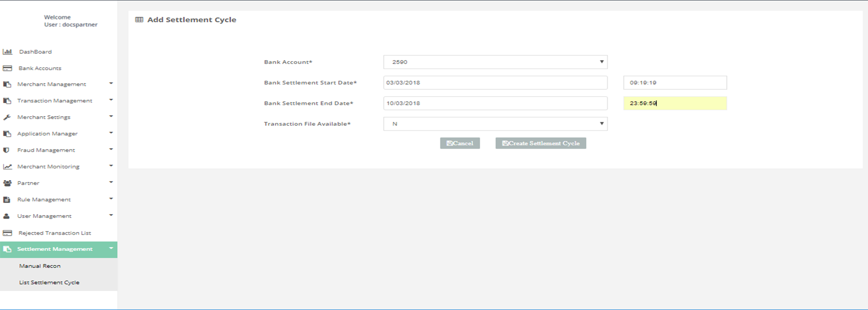The height and width of the screenshot is (310, 868).
Task: Open the Transaction File Available dropdown
Action: click(495, 124)
